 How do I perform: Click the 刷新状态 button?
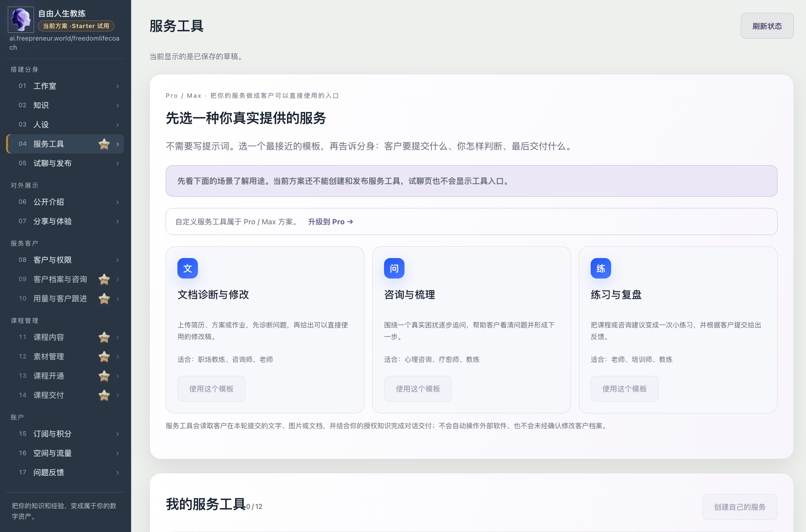point(767,26)
